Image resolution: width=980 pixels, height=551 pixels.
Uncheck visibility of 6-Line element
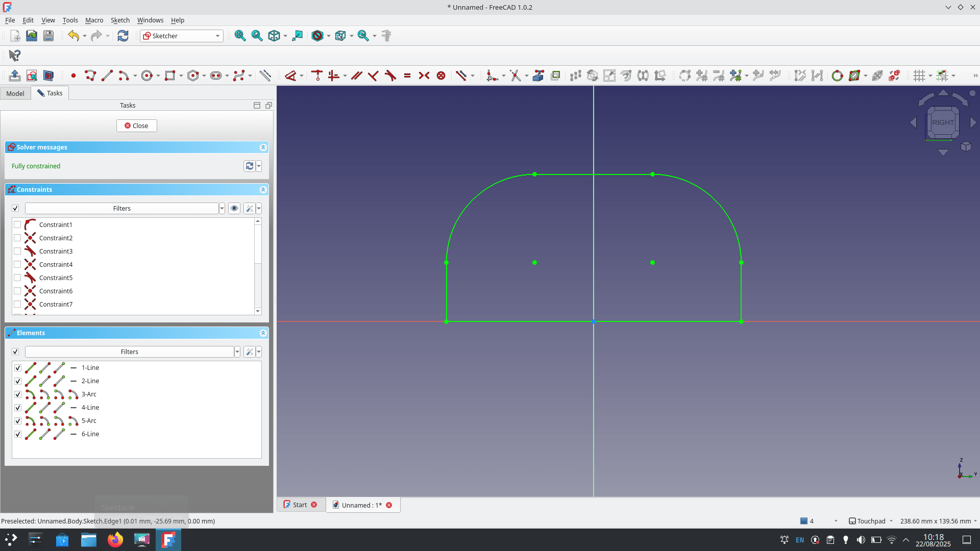pyautogui.click(x=18, y=434)
